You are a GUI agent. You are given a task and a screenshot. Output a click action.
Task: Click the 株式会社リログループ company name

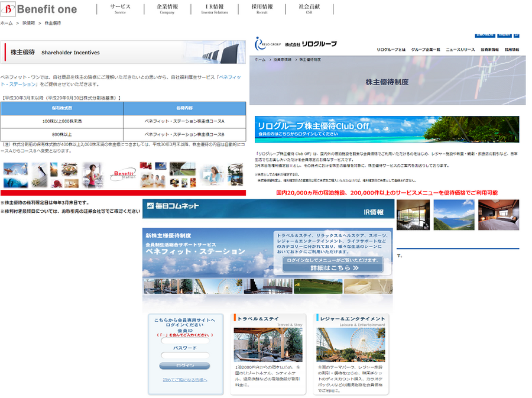[311, 44]
